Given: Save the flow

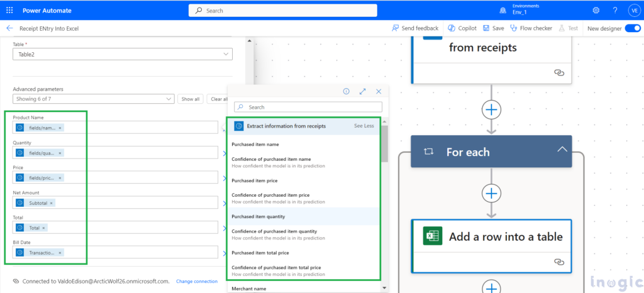Looking at the screenshot, I should 493,28.
